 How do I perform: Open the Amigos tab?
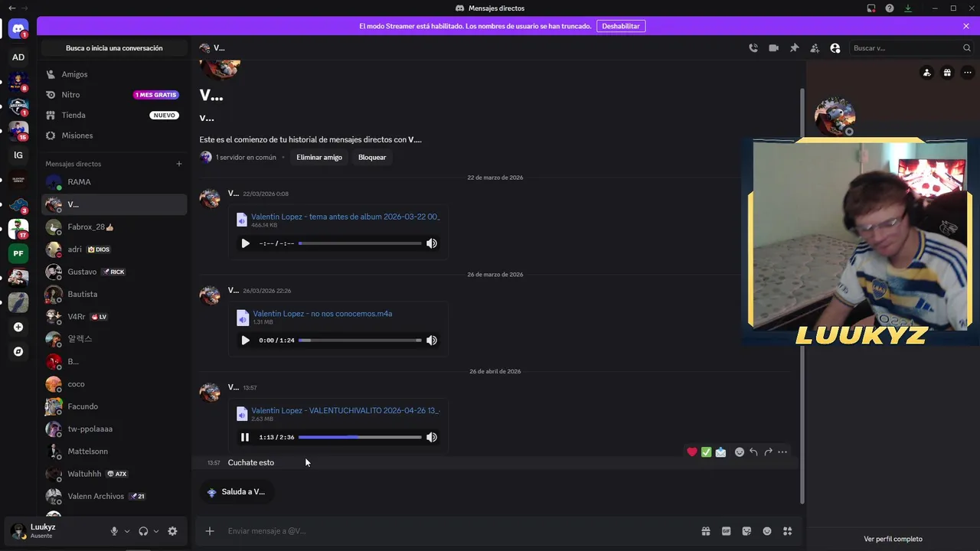point(114,74)
